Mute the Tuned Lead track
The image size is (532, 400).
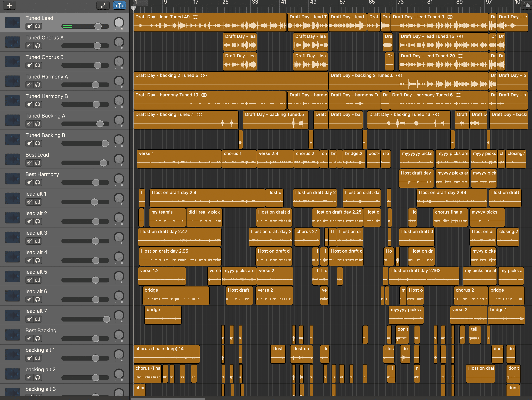tap(29, 26)
